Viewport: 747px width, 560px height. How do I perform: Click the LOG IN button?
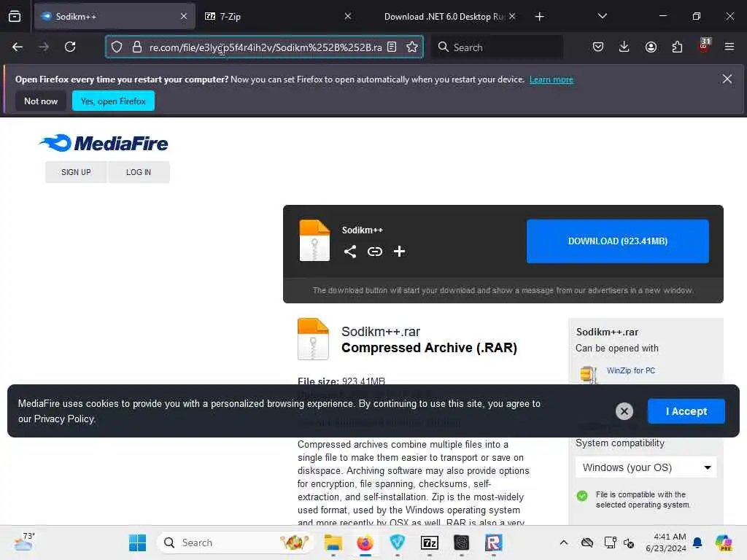point(139,172)
